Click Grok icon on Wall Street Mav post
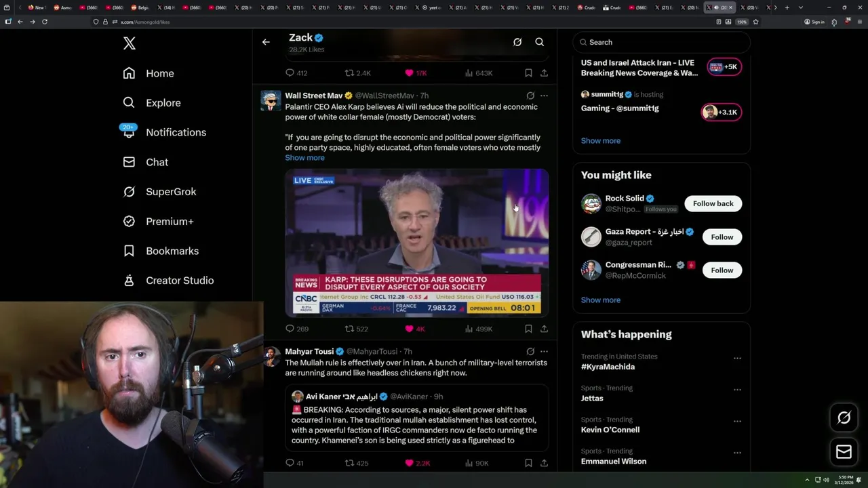The image size is (868, 488). pos(530,96)
